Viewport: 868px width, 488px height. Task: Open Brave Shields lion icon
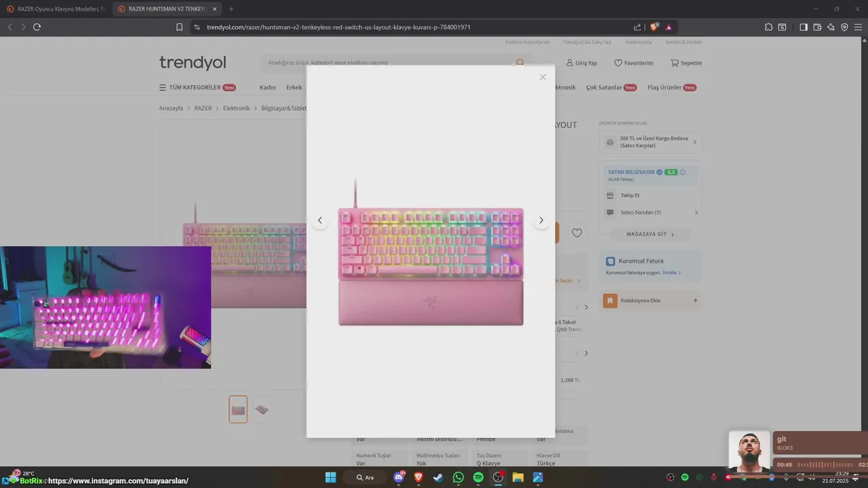point(654,27)
